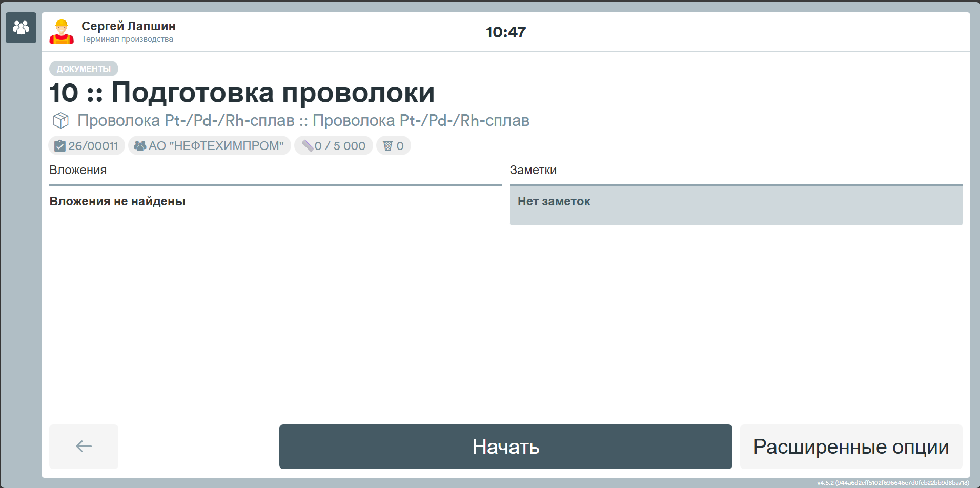Open the users group icon in sidebar

pyautogui.click(x=21, y=28)
